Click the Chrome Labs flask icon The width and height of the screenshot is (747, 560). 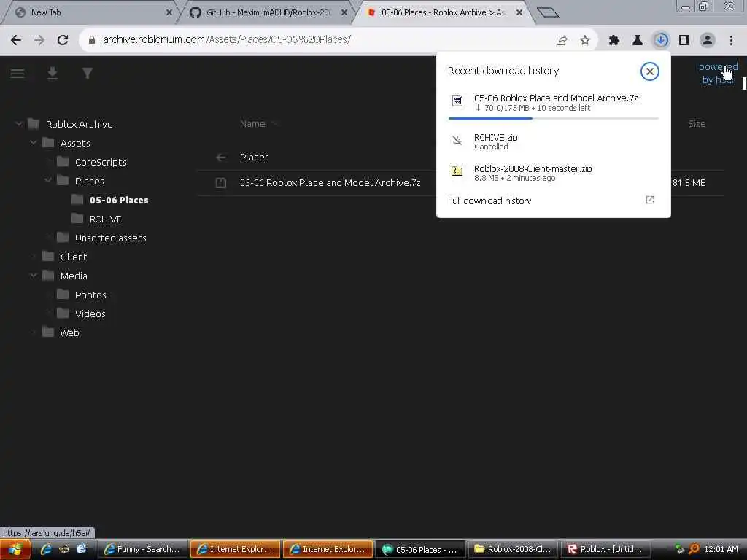coord(638,41)
